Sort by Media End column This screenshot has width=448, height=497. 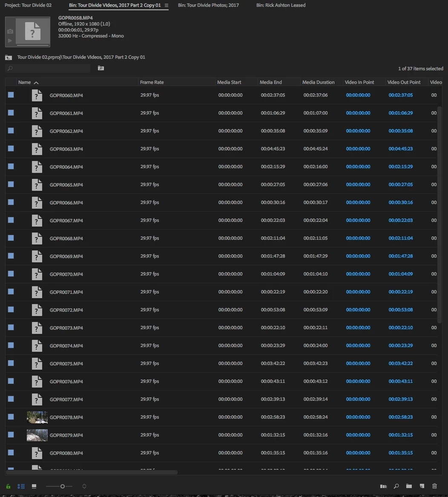(x=270, y=83)
